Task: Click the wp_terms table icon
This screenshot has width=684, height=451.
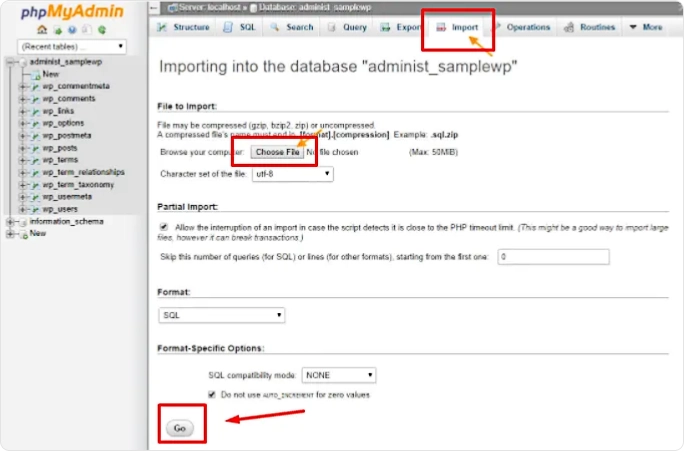Action: pos(35,160)
